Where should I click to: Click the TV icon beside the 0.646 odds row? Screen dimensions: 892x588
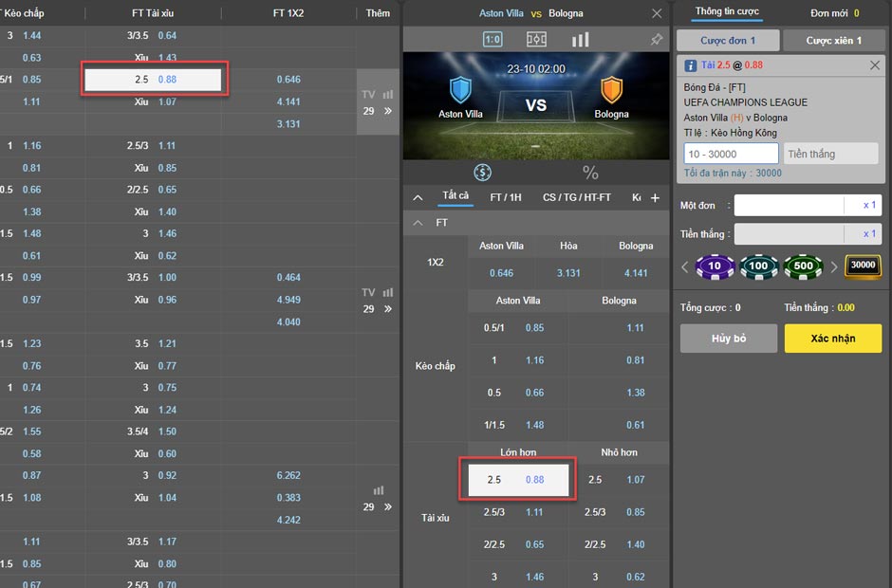368,95
